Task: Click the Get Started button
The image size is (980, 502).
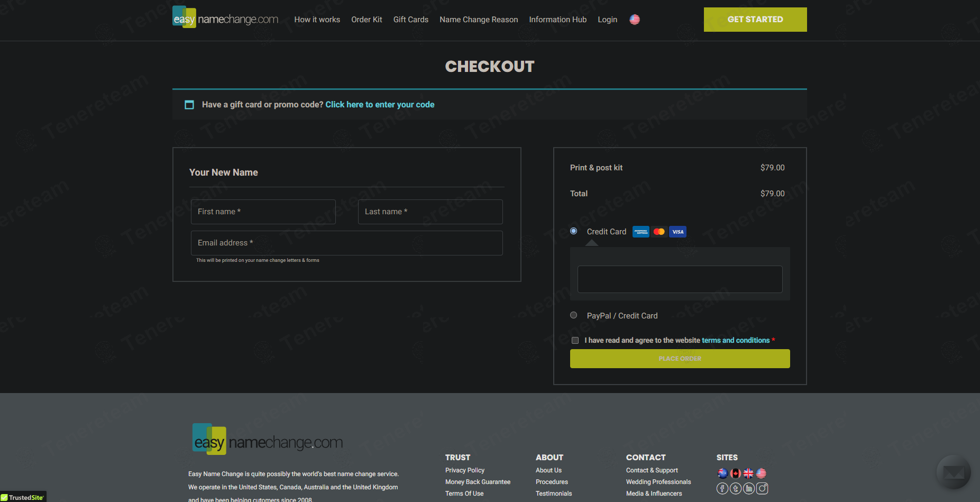Action: click(755, 20)
